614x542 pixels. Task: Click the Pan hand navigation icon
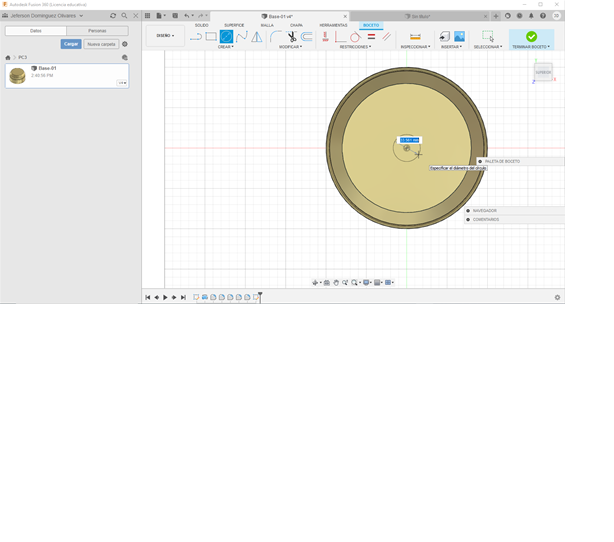pos(336,283)
